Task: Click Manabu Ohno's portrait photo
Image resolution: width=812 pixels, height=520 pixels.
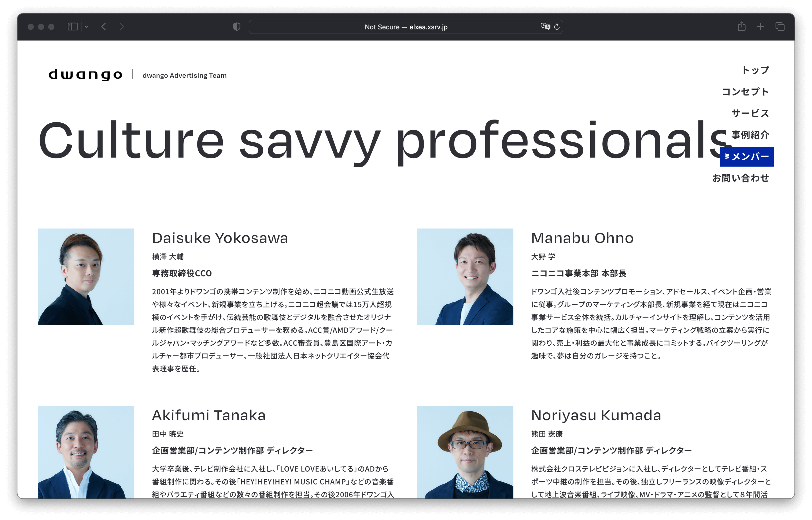Action: (x=465, y=277)
